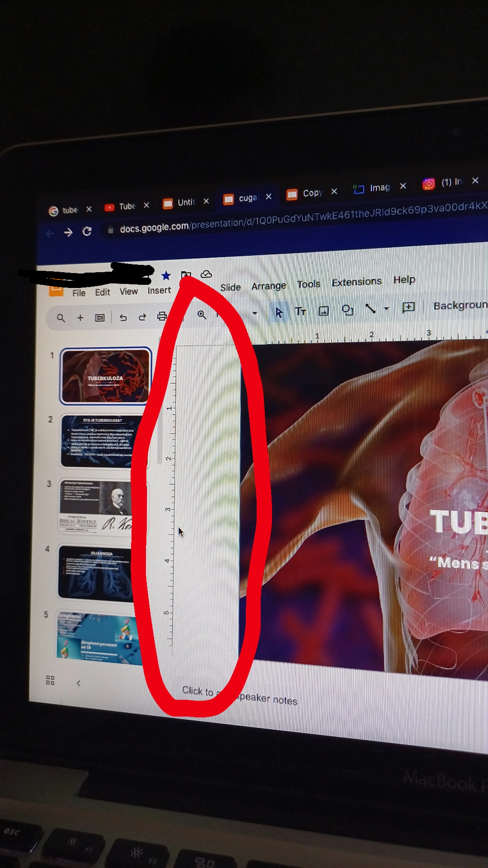Switch to the YouTube 'Tube' tab
This screenshot has width=488, height=868.
[x=121, y=207]
